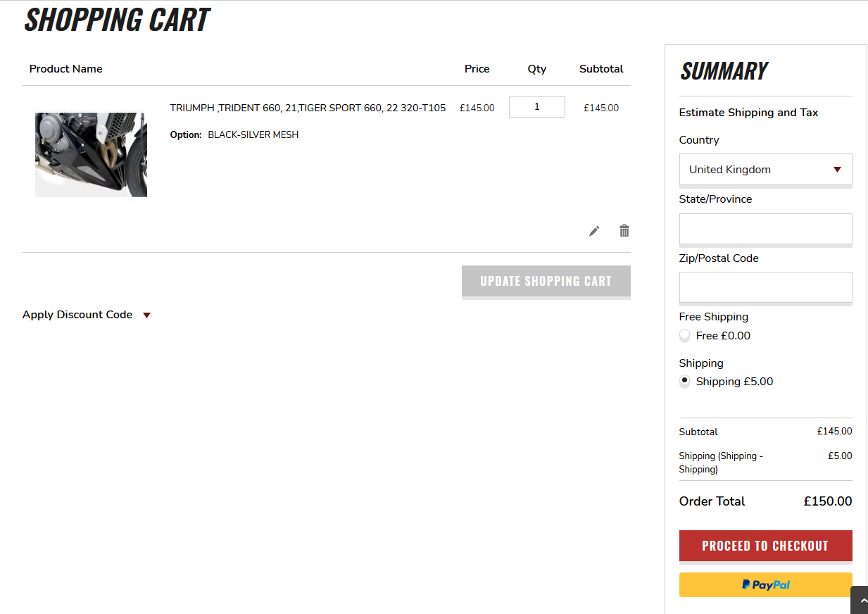The height and width of the screenshot is (614, 868).
Task: Click the Order Total amount £150.00
Action: (827, 501)
